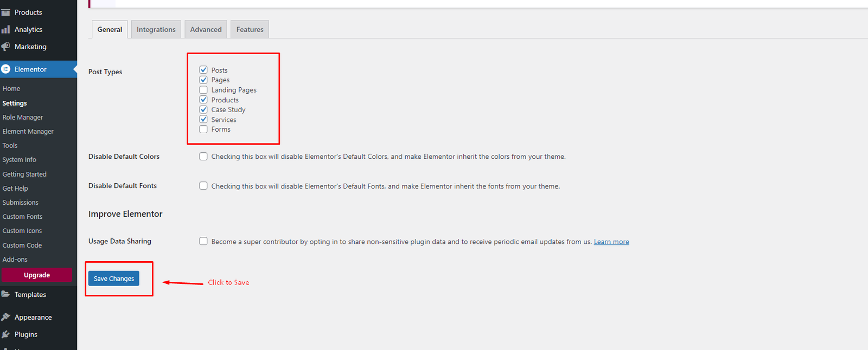Switch to the Integrations tab
Image resolution: width=868 pixels, height=350 pixels.
pyautogui.click(x=156, y=29)
